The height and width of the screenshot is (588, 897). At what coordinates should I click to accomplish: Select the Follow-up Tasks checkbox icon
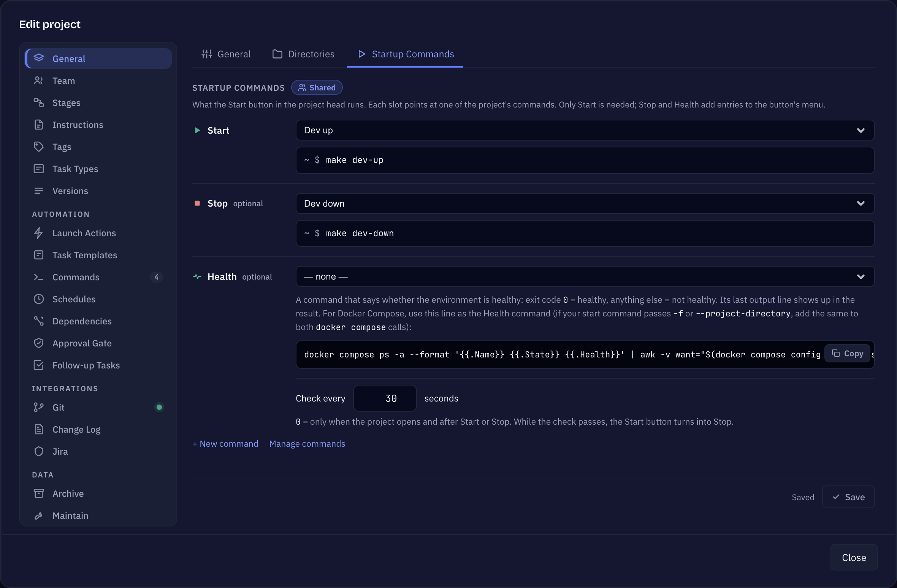(x=38, y=365)
